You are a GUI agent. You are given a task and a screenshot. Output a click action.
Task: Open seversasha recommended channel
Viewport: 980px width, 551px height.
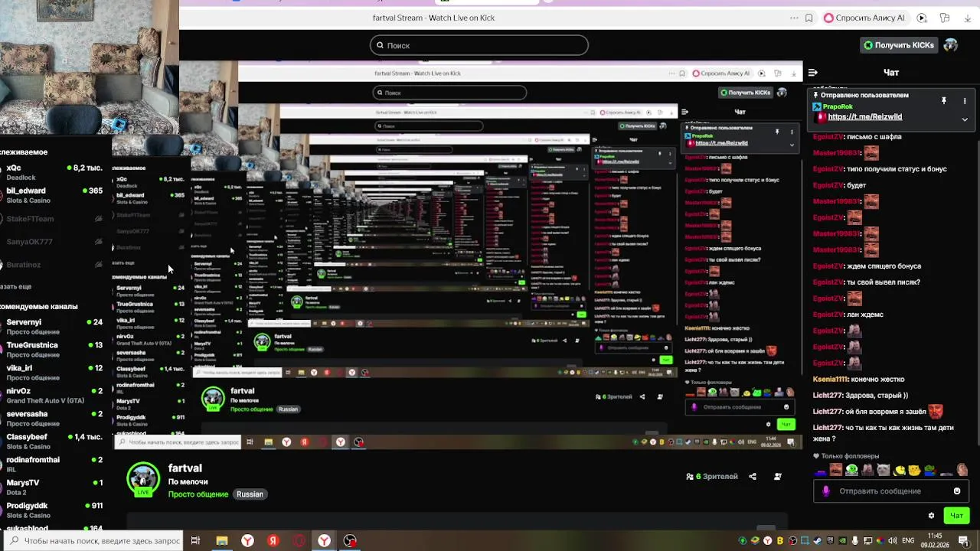click(x=52, y=419)
